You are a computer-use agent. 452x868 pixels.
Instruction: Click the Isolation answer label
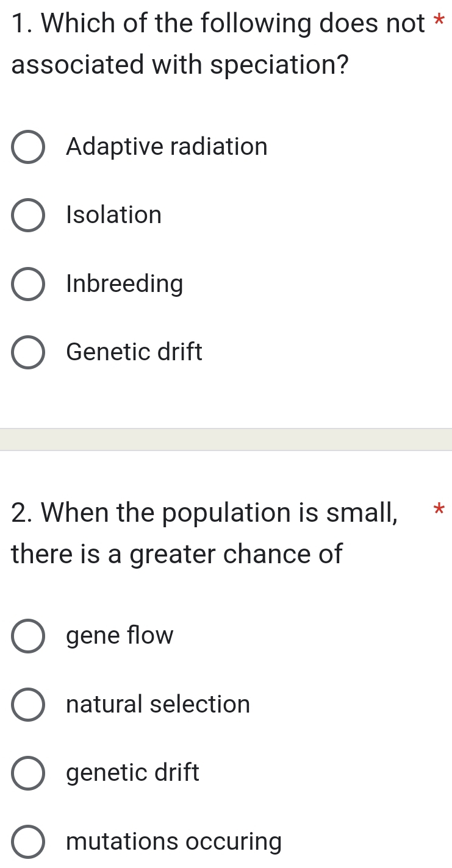coord(114,215)
